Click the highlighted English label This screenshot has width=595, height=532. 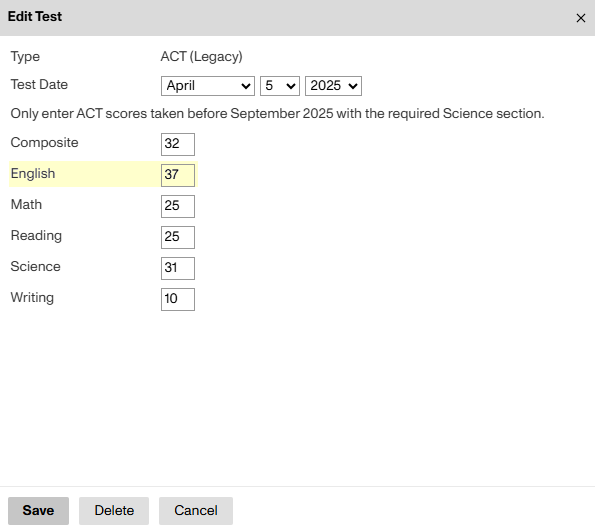33,173
